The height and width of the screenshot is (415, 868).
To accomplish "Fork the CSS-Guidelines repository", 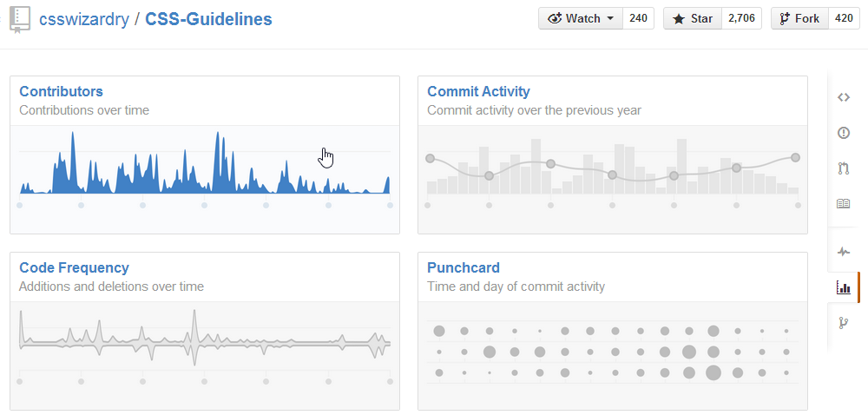I will pos(799,18).
